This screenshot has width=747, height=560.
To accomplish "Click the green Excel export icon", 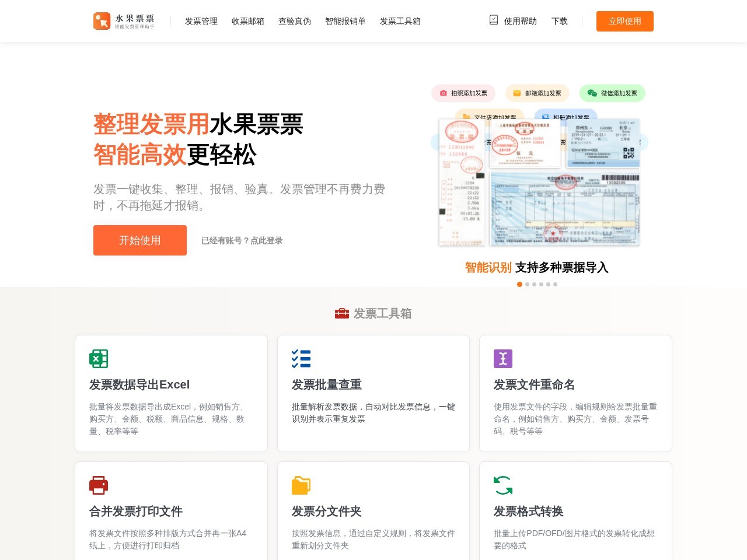I will coord(99,359).
